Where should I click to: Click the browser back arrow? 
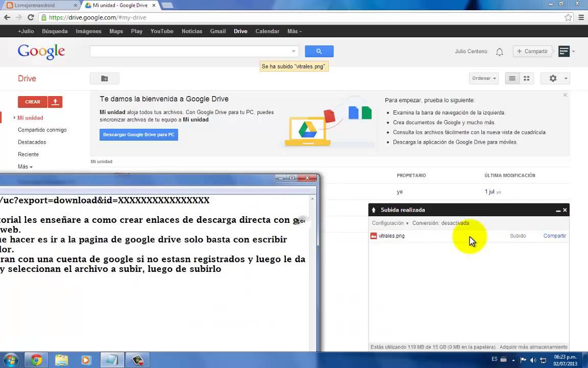pyautogui.click(x=7, y=17)
